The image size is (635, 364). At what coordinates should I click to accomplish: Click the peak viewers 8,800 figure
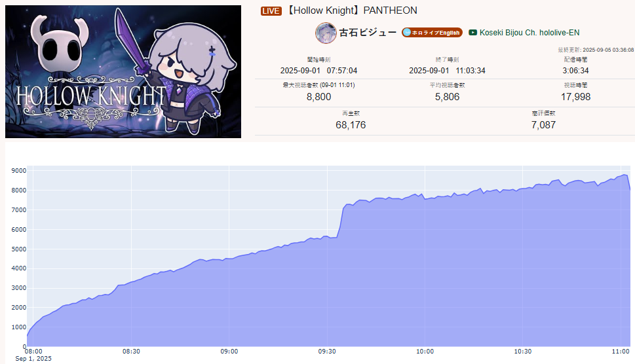pos(318,97)
